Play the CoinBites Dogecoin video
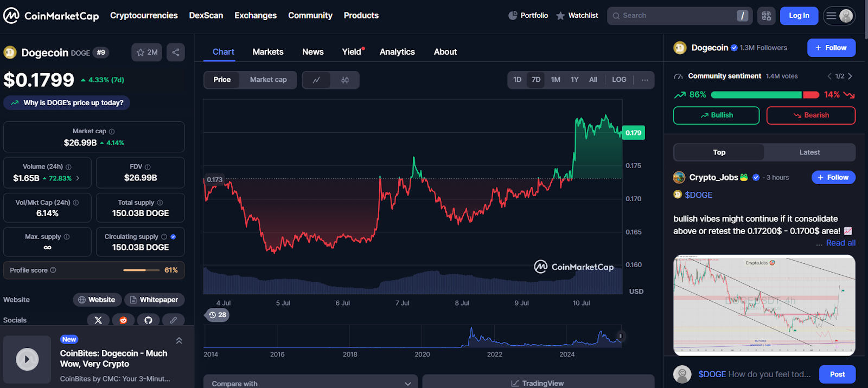This screenshot has width=868, height=388. [27, 359]
